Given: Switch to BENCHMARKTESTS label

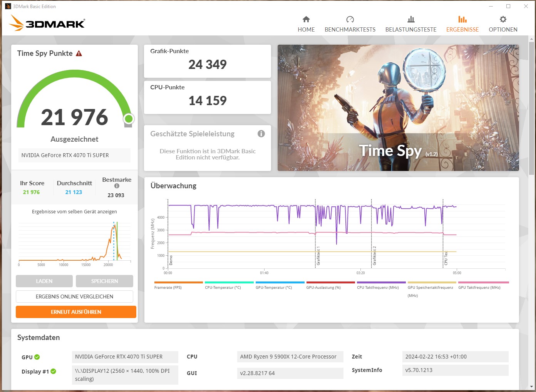Looking at the screenshot, I should tap(350, 30).
